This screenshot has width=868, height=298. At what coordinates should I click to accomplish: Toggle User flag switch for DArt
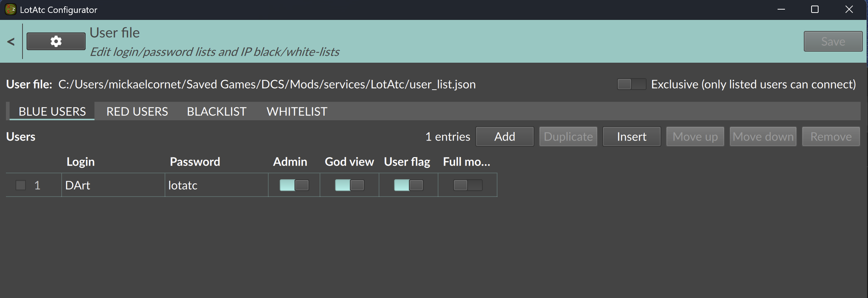click(409, 185)
